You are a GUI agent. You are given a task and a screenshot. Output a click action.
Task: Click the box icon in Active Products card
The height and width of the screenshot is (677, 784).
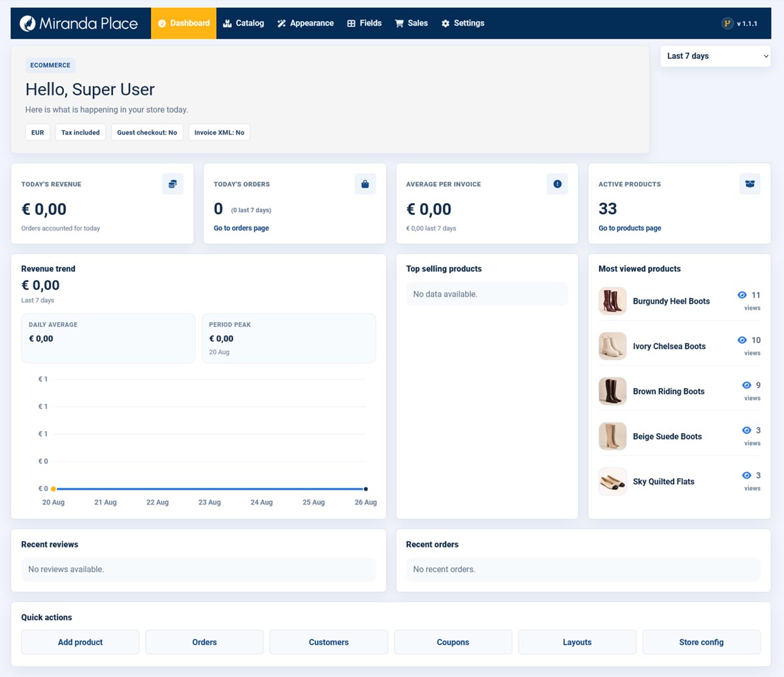pos(750,184)
